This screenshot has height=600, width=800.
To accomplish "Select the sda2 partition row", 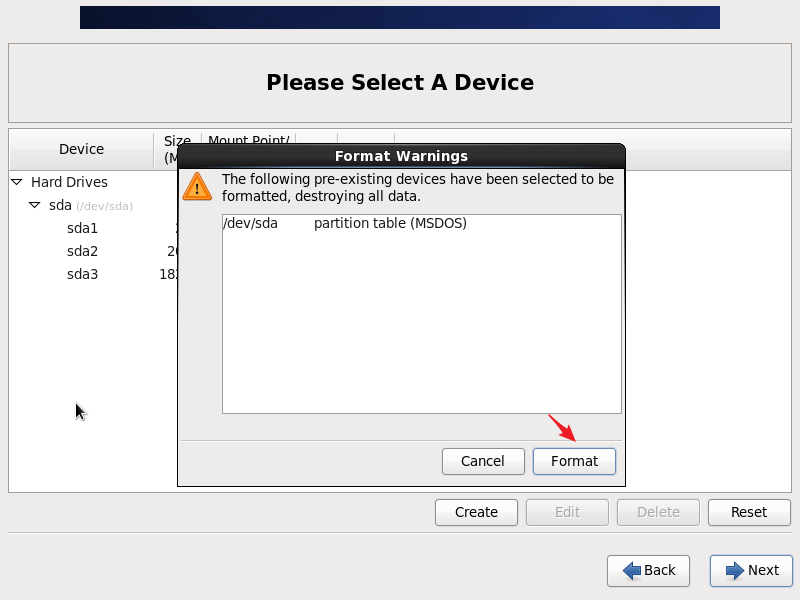I will (x=82, y=251).
